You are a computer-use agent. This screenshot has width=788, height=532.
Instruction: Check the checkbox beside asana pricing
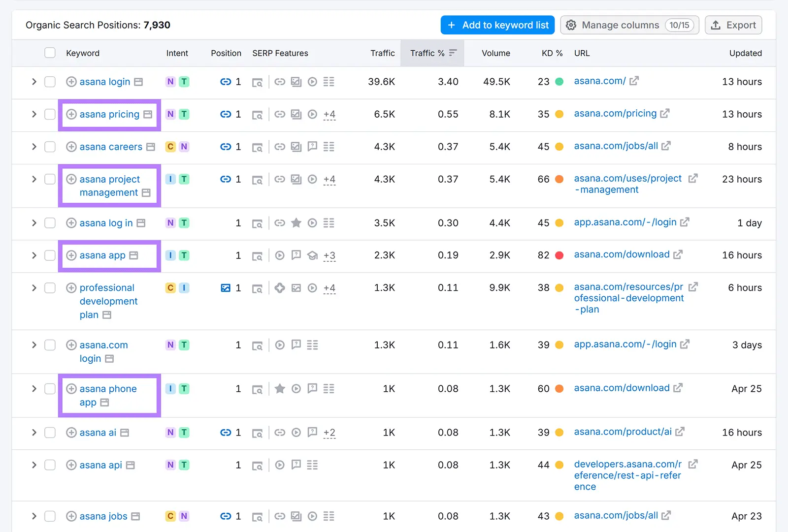(50, 114)
